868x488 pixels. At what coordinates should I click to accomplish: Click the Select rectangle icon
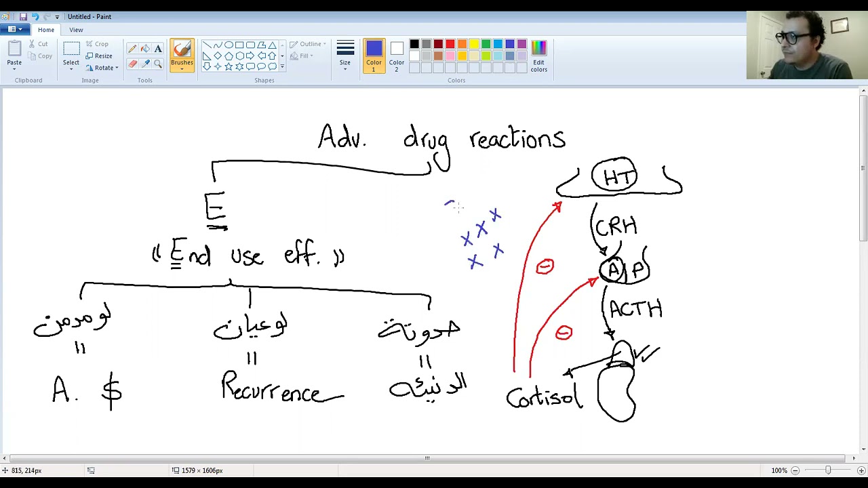(71, 49)
